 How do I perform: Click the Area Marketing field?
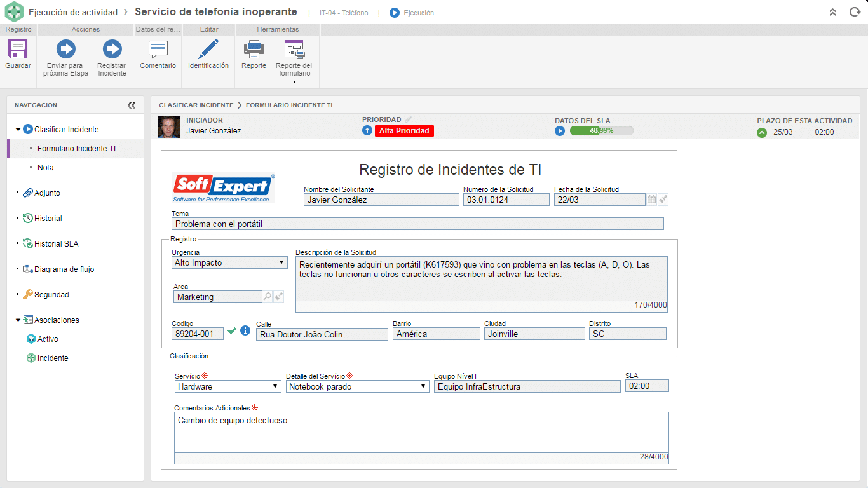[x=217, y=297]
